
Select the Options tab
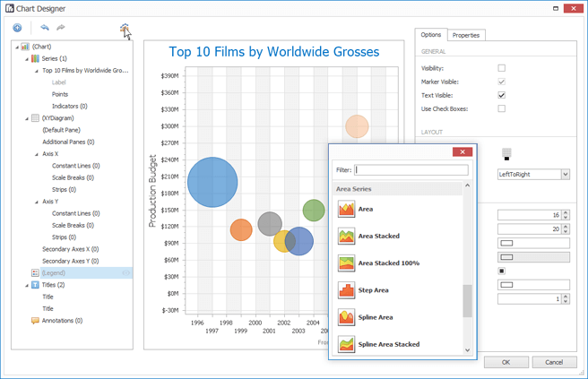430,35
